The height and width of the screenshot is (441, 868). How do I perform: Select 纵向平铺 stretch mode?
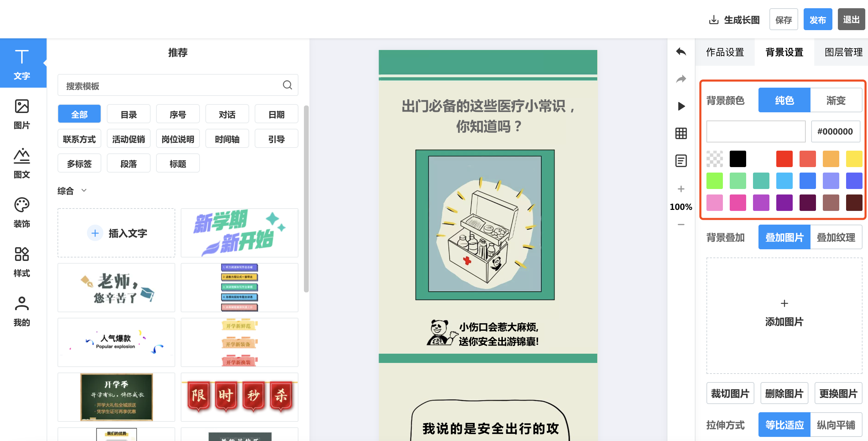click(836, 425)
